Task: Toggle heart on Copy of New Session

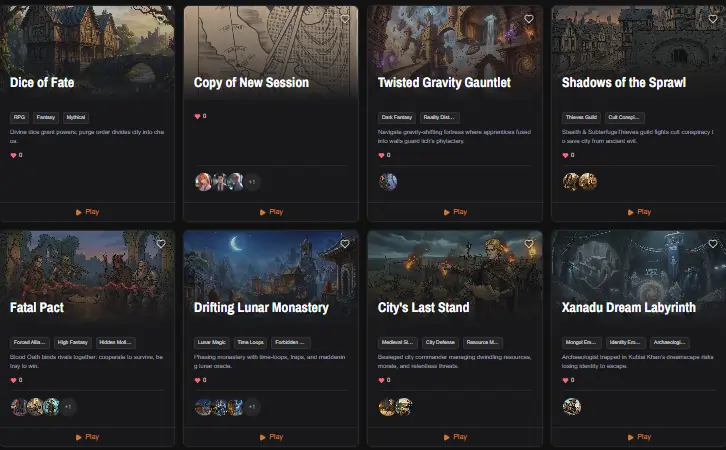Action: point(345,19)
